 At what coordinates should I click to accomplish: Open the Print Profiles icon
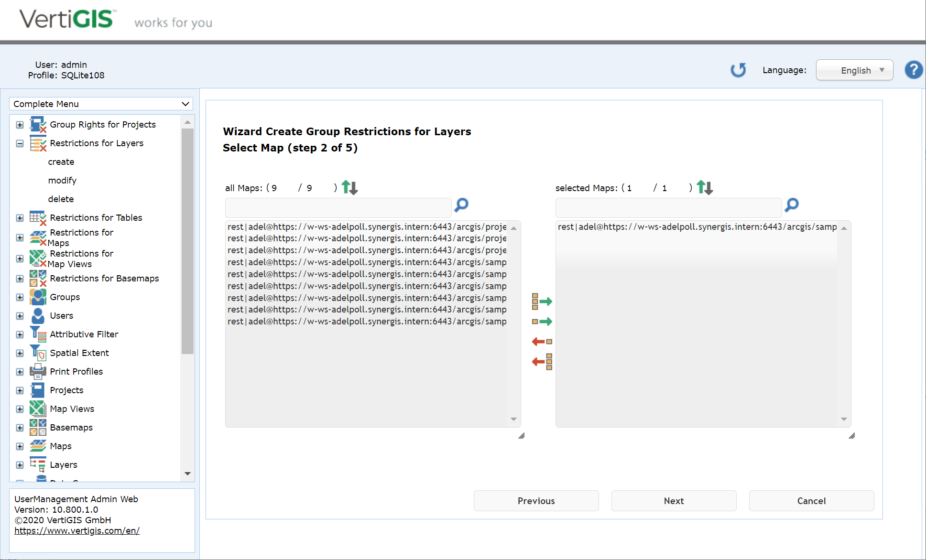38,371
